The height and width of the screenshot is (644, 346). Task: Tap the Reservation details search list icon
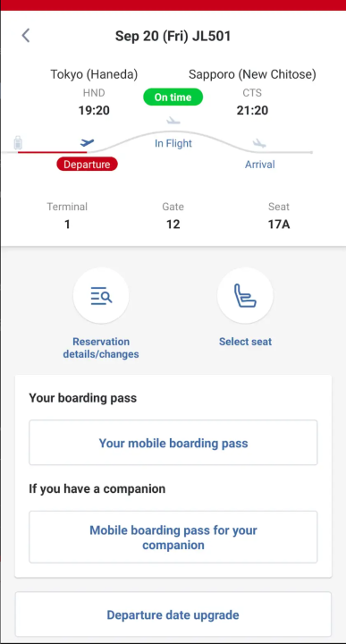pyautogui.click(x=101, y=296)
